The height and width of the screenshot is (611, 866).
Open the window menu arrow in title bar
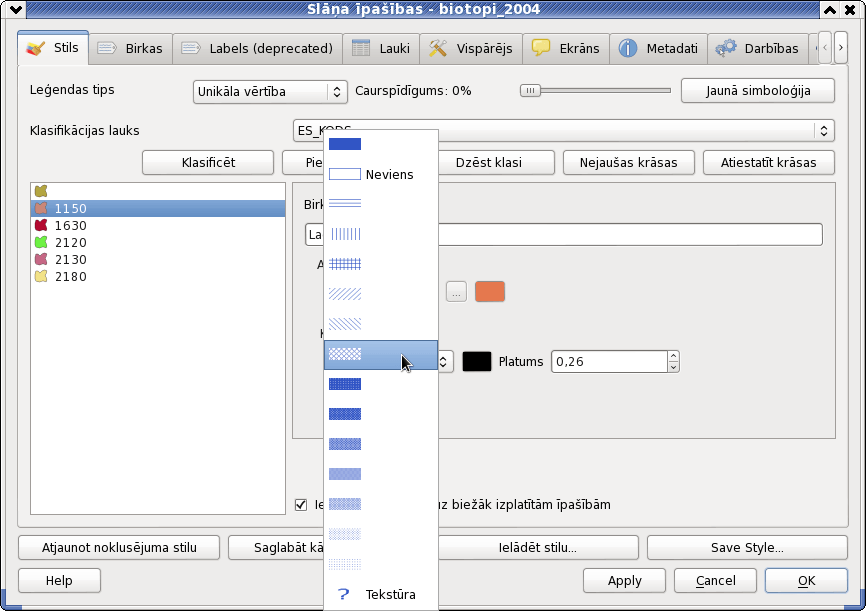tap(15, 9)
